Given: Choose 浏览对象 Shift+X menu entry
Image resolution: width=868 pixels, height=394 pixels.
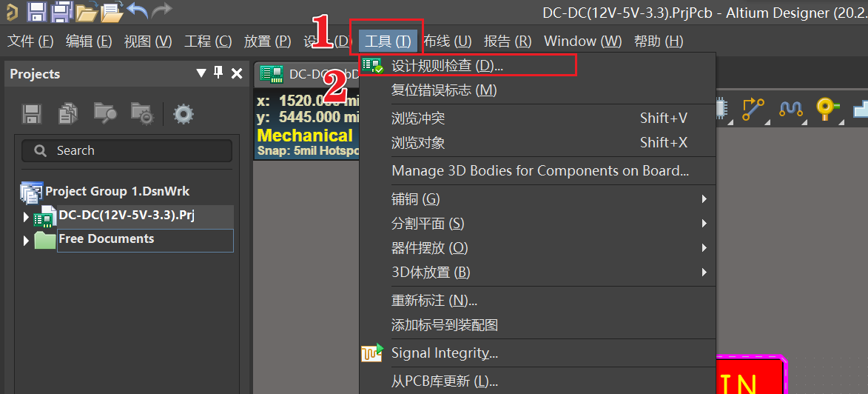Looking at the screenshot, I should (x=537, y=142).
